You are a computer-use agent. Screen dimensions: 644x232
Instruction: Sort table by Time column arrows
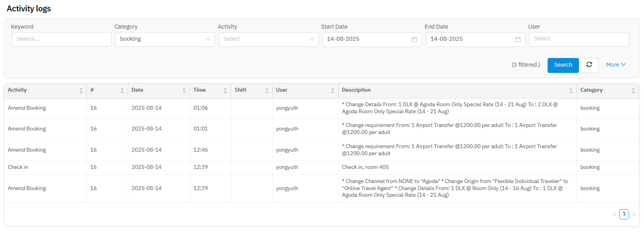point(225,91)
